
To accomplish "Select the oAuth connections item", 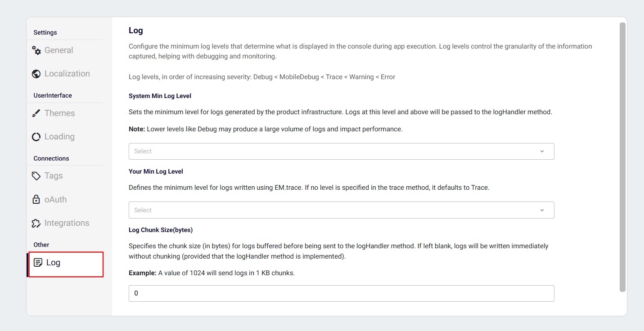I will [55, 200].
